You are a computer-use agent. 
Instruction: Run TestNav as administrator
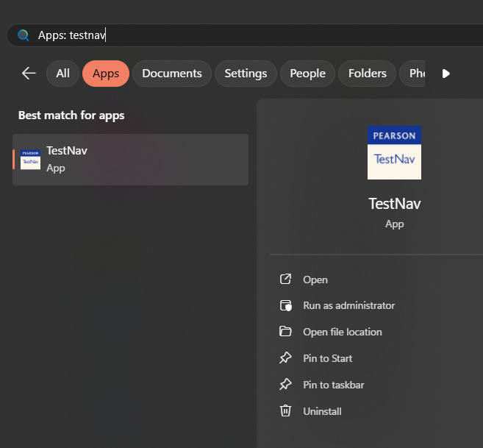tap(348, 305)
